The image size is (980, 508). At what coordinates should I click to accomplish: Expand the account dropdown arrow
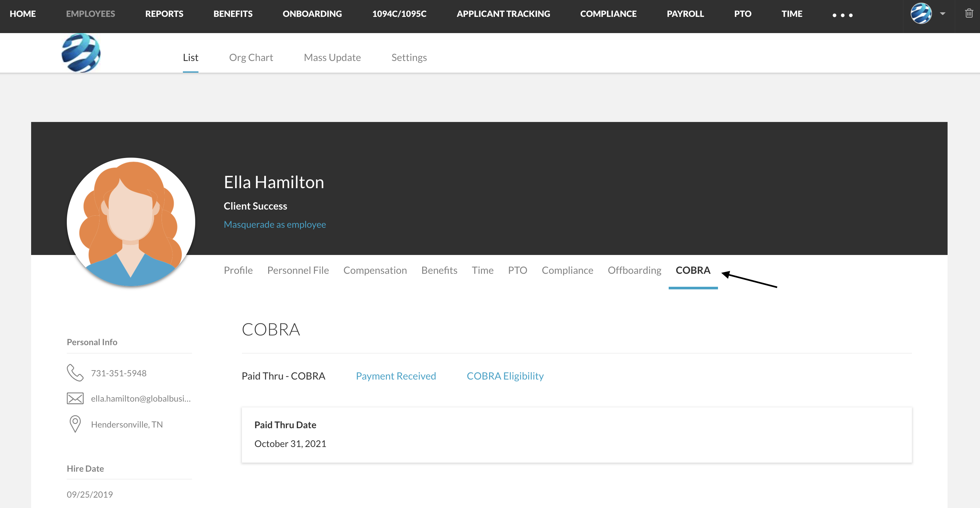pos(943,14)
